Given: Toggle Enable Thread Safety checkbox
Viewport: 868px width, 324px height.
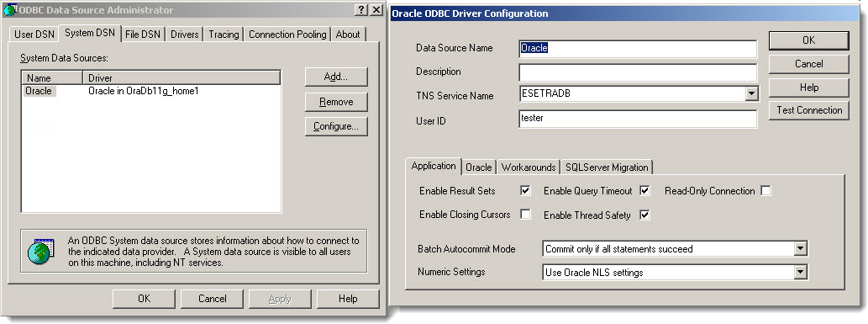Looking at the screenshot, I should point(644,215).
